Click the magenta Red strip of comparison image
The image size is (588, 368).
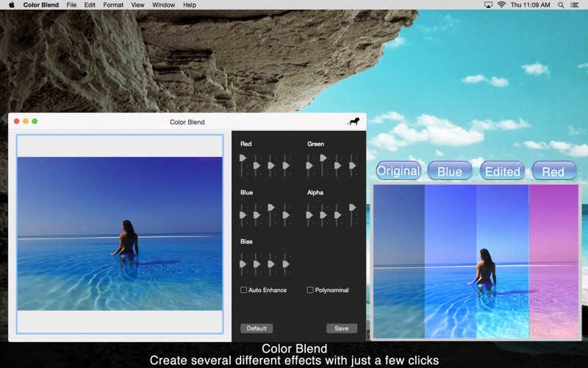point(553,261)
